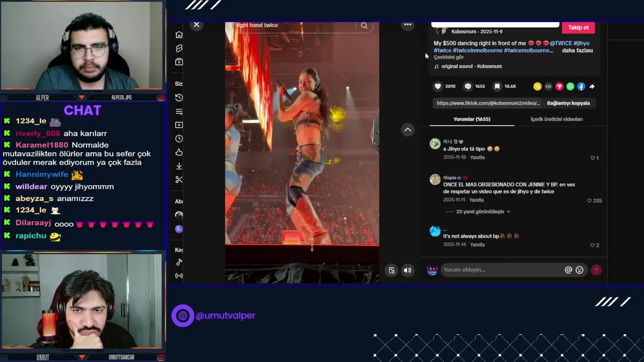Viewport: 644px width, 362px height.
Task: Open the purple subscribed channel avatar in sidebar
Action: (x=179, y=229)
